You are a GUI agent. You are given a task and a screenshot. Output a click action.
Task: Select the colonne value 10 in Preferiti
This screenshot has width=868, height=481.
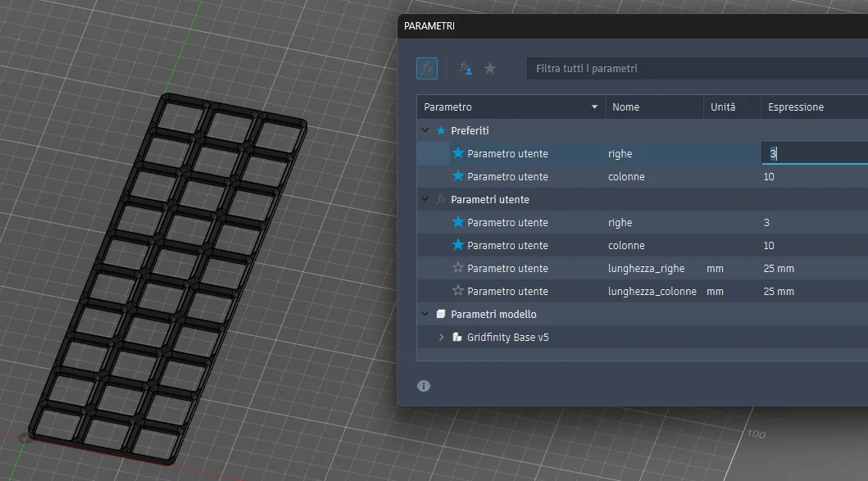click(x=769, y=176)
